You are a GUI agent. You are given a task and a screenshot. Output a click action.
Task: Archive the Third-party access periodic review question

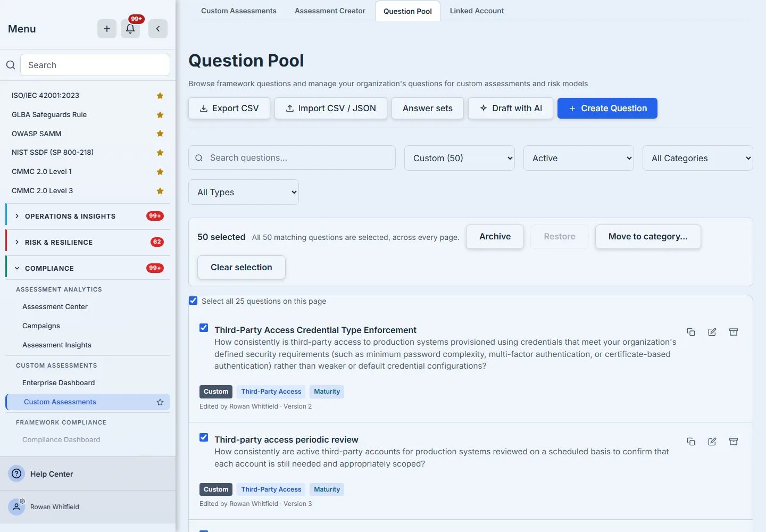pyautogui.click(x=734, y=442)
